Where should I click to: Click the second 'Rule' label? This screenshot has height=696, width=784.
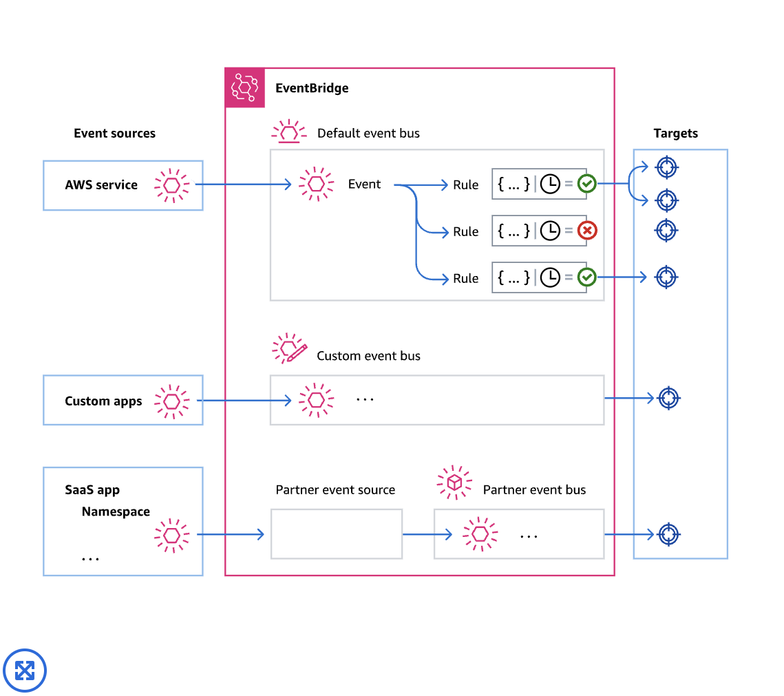[x=466, y=232]
